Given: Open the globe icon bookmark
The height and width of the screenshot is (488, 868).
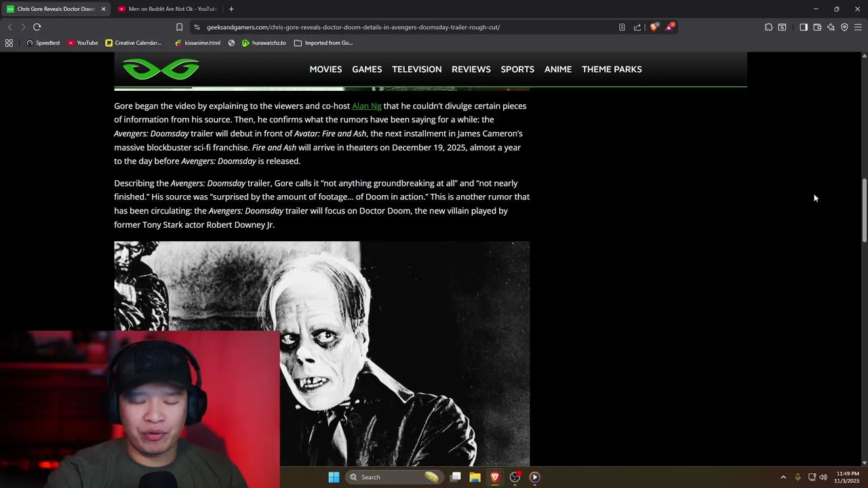Looking at the screenshot, I should pyautogui.click(x=231, y=43).
